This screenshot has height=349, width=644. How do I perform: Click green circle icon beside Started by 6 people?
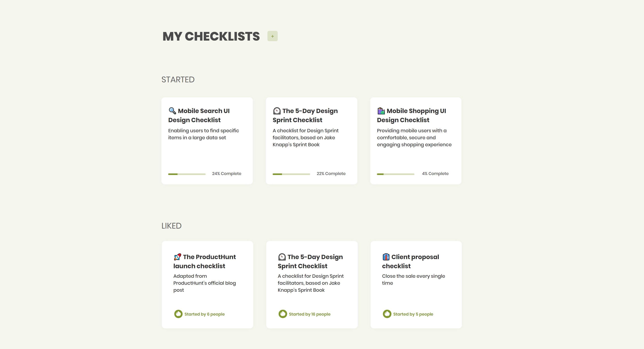178,314
